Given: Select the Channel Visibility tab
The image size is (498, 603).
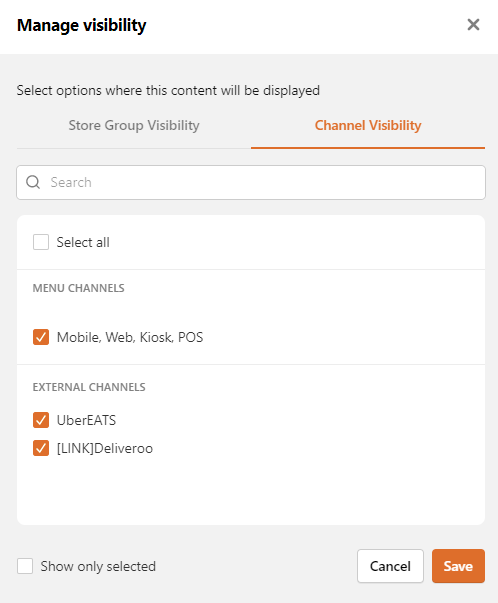Looking at the screenshot, I should pyautogui.click(x=368, y=125).
